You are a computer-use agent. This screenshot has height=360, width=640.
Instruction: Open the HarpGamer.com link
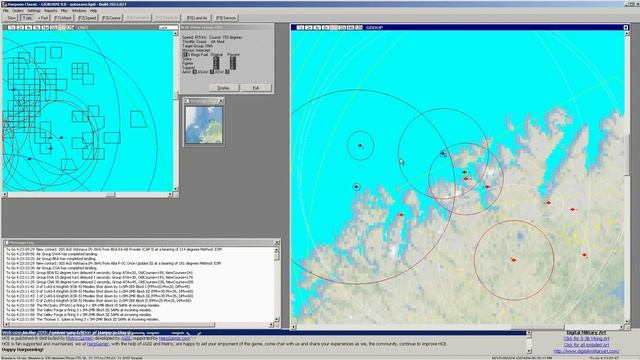click(x=175, y=338)
